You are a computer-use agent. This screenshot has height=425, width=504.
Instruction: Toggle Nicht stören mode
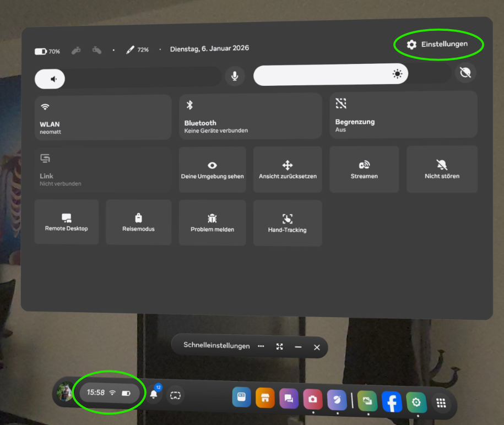(442, 169)
